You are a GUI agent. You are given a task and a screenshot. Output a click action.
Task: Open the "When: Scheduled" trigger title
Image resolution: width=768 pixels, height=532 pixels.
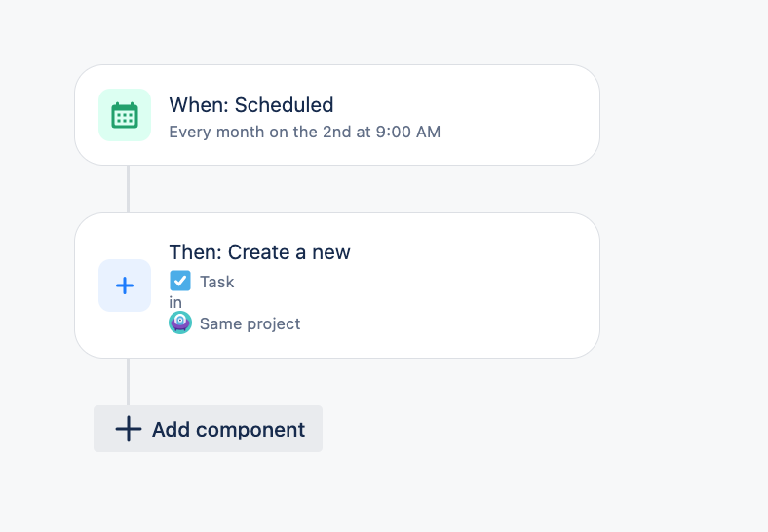[250, 105]
